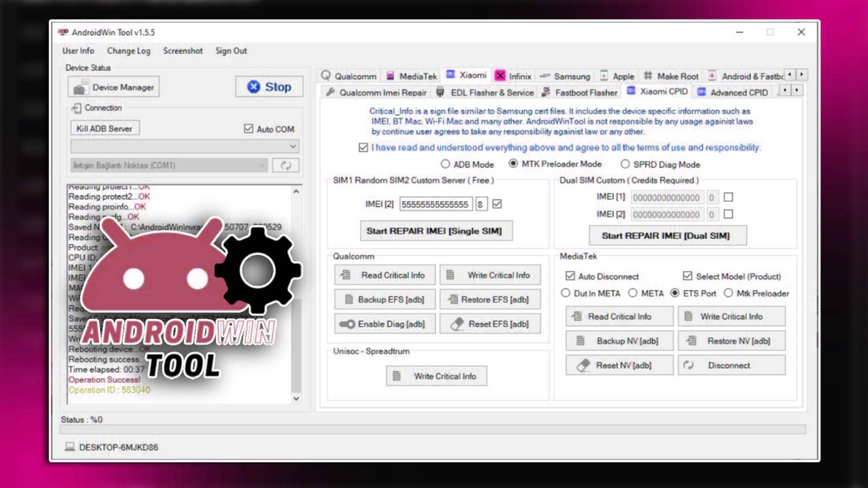Click the Disconnect refresh-arrows icon under MediaTek
The height and width of the screenshot is (488, 868).
coord(690,365)
